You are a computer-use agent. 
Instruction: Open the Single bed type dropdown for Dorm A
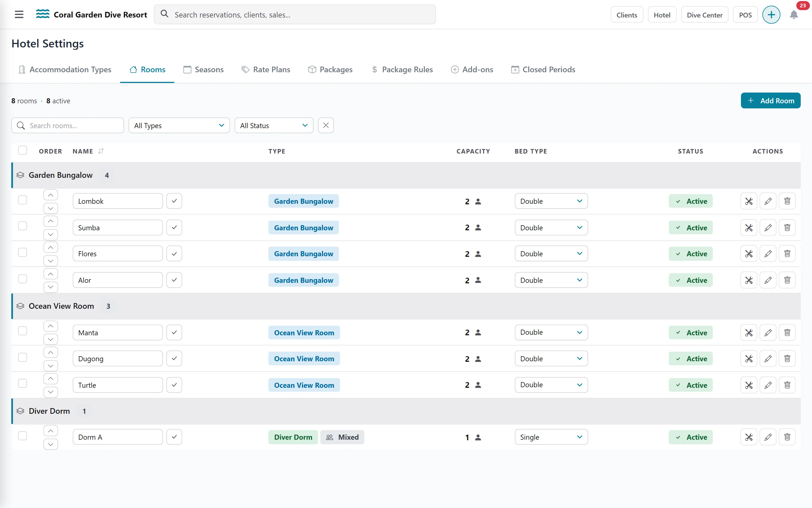coord(551,437)
